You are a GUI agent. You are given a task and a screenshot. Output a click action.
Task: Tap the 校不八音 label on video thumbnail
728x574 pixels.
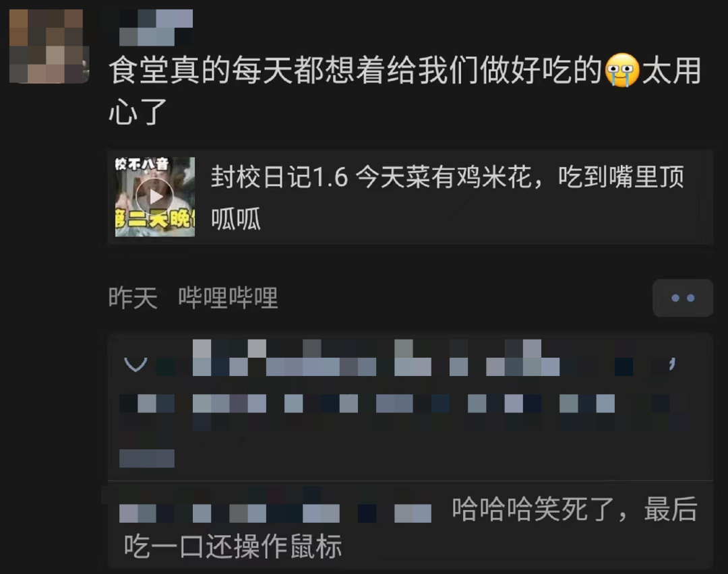tap(142, 164)
